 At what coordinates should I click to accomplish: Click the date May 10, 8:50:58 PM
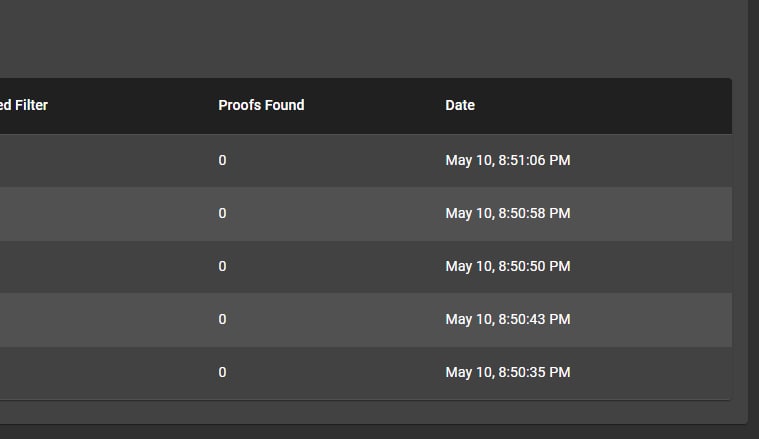pos(507,213)
